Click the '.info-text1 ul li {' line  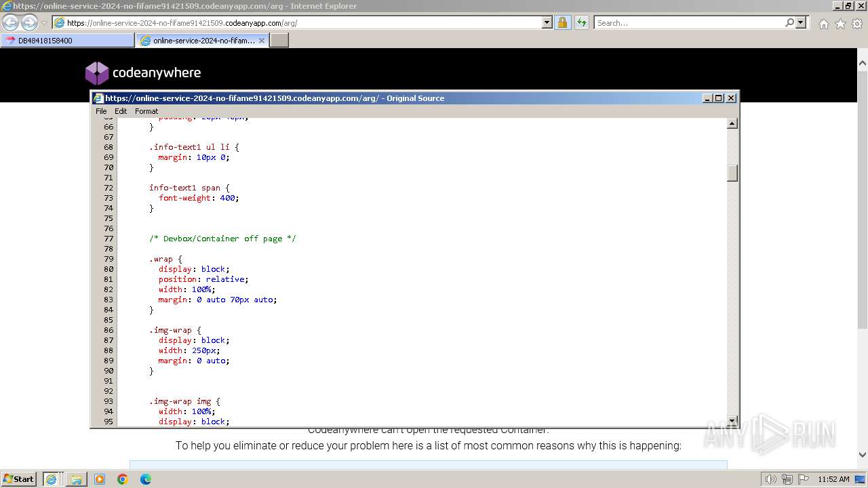(x=194, y=147)
